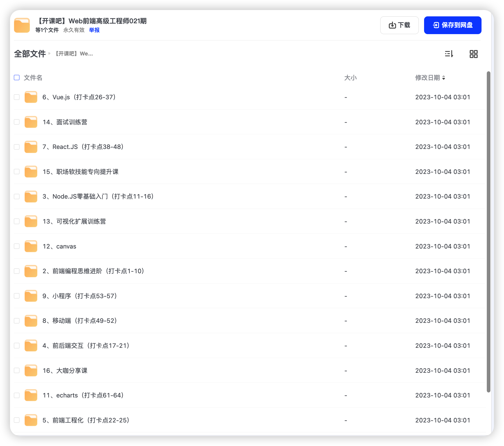Open folder 15、职场软技能专向提升课
Viewport: 504px width, 446px height.
[80, 172]
